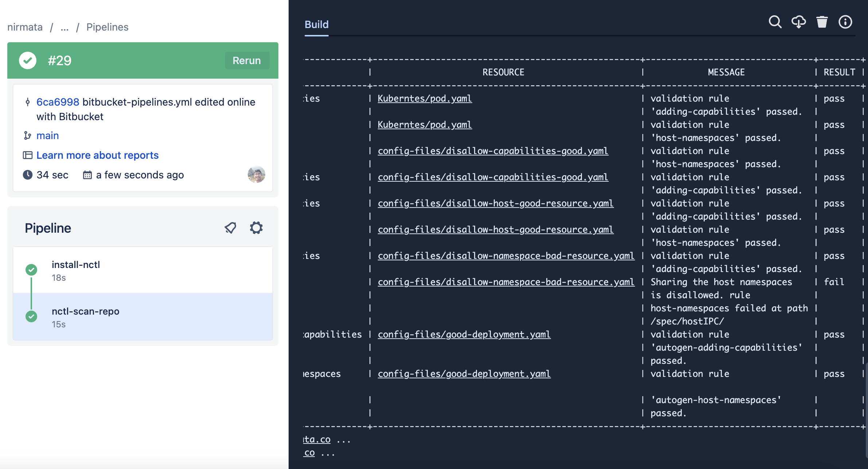Open commit 6ca6998 link
This screenshot has height=469, width=868.
click(58, 102)
